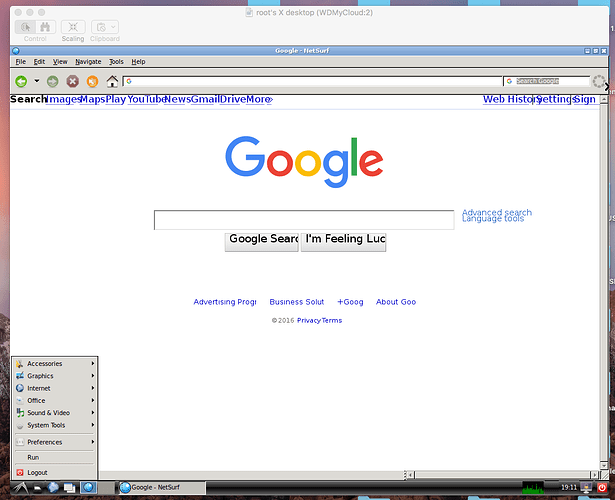Focus the URL address bar
The height and width of the screenshot is (500, 615).
(312, 81)
